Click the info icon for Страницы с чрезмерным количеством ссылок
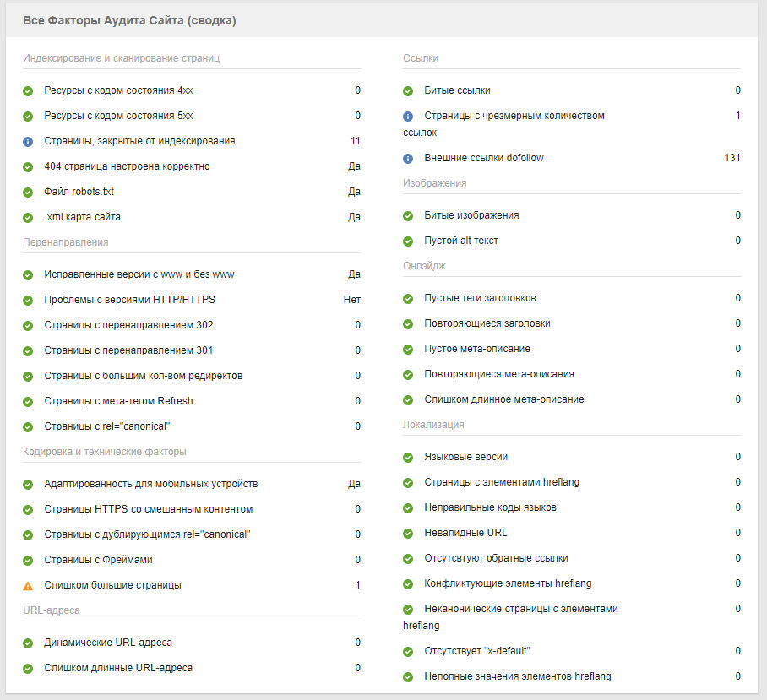This screenshot has height=700, width=767. (408, 116)
